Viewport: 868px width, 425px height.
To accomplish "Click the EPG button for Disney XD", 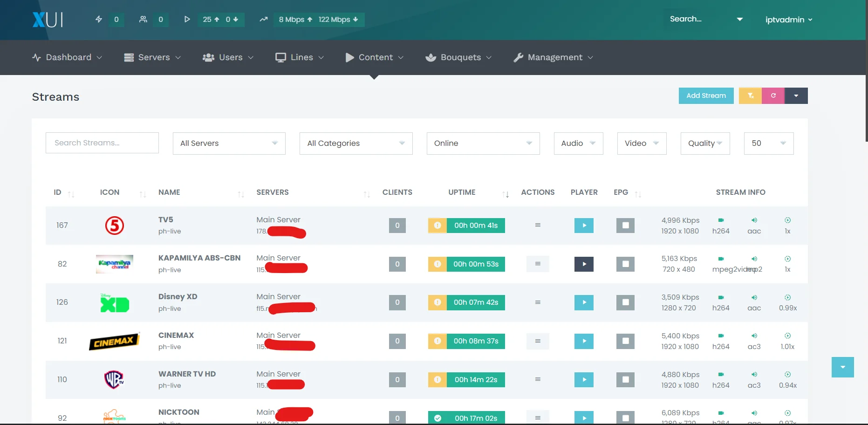I will [x=625, y=302].
